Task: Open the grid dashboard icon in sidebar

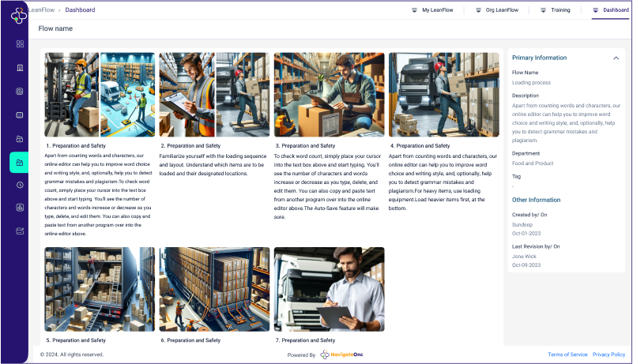Action: click(20, 43)
